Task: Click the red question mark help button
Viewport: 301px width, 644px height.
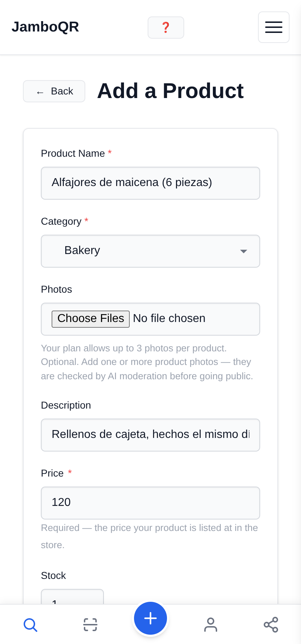Action: (x=166, y=28)
